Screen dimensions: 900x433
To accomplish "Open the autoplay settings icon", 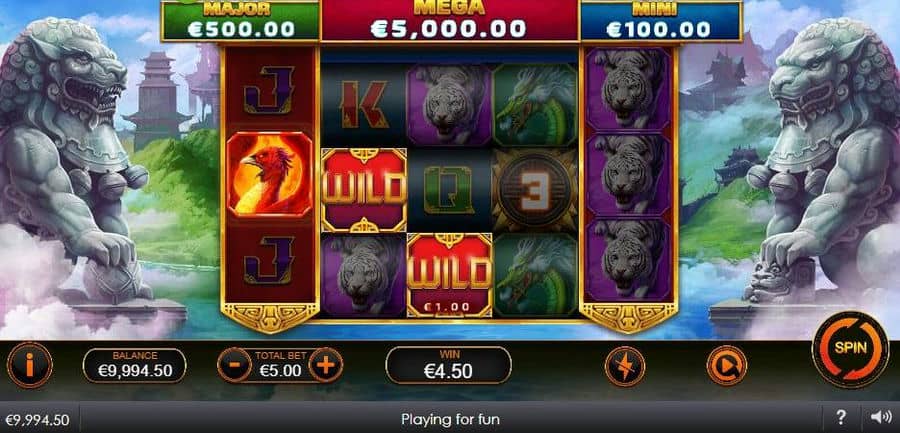I will pos(727,365).
